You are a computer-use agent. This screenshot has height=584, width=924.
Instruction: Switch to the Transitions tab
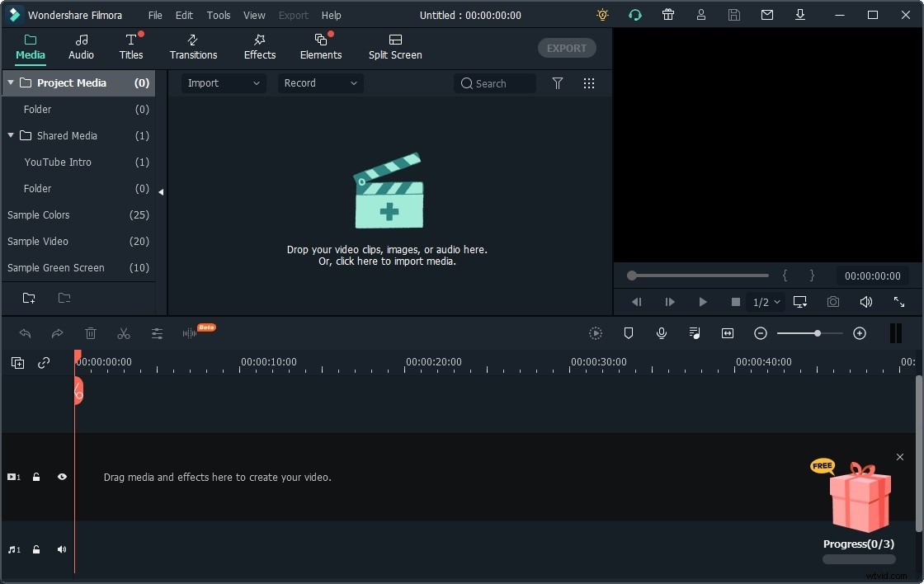(193, 47)
